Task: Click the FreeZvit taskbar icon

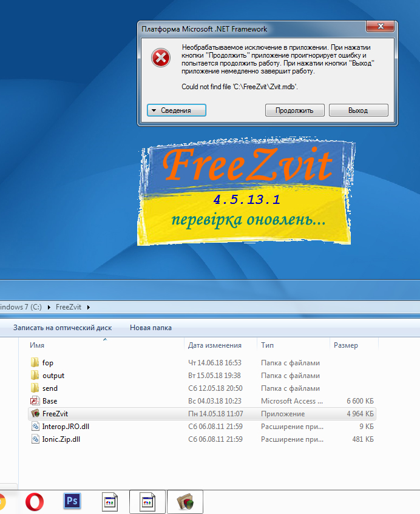Action: click(x=185, y=502)
